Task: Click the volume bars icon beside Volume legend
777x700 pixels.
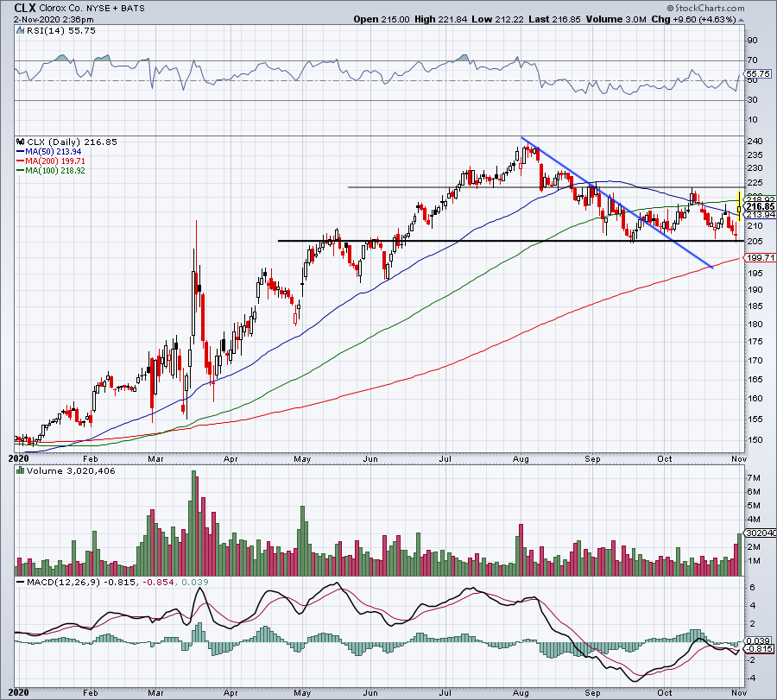Action: (21, 470)
